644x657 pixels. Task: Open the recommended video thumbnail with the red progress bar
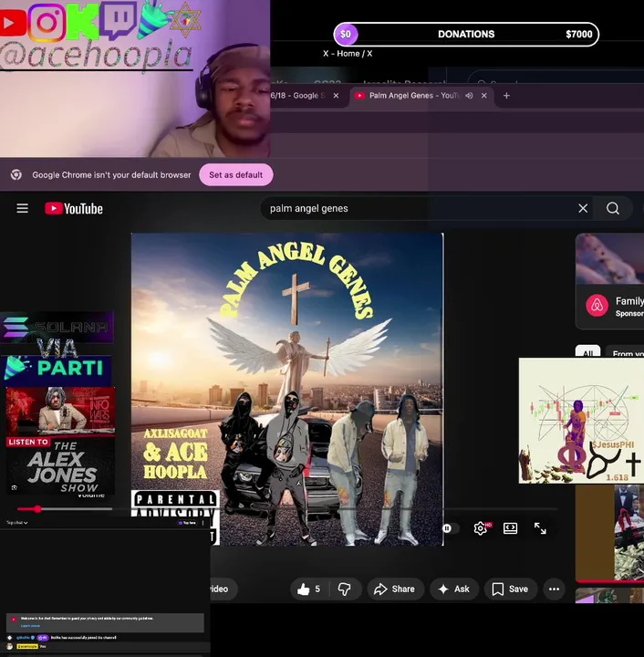610,533
